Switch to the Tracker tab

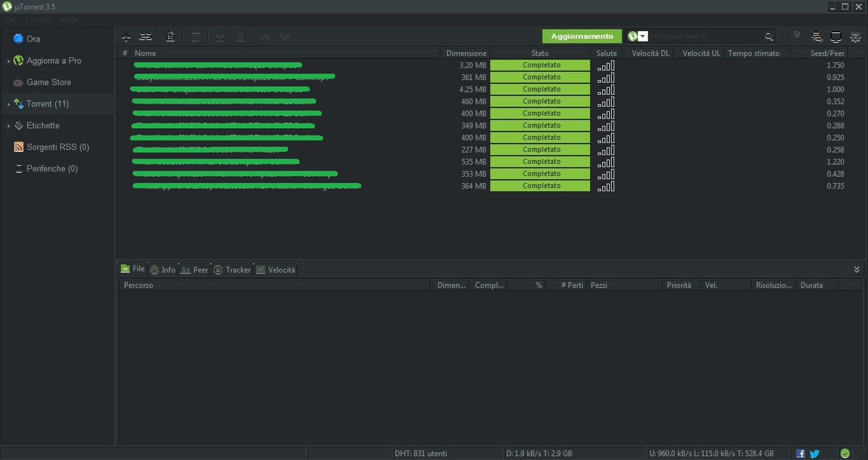click(x=233, y=270)
